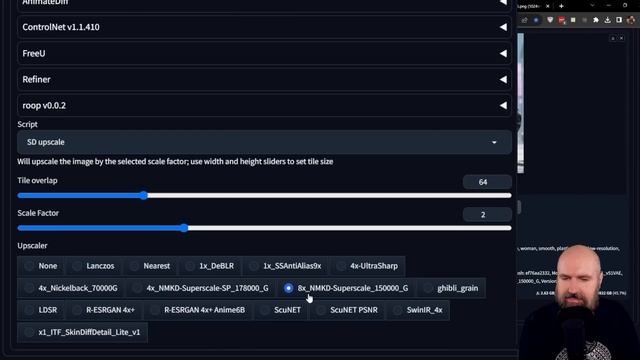This screenshot has height=360, width=640.
Task: Click the red extension icon in toolbar
Action: coord(562,20)
